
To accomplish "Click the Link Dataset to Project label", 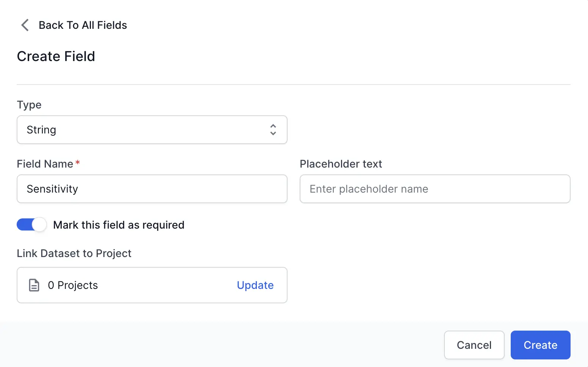I will 74,253.
